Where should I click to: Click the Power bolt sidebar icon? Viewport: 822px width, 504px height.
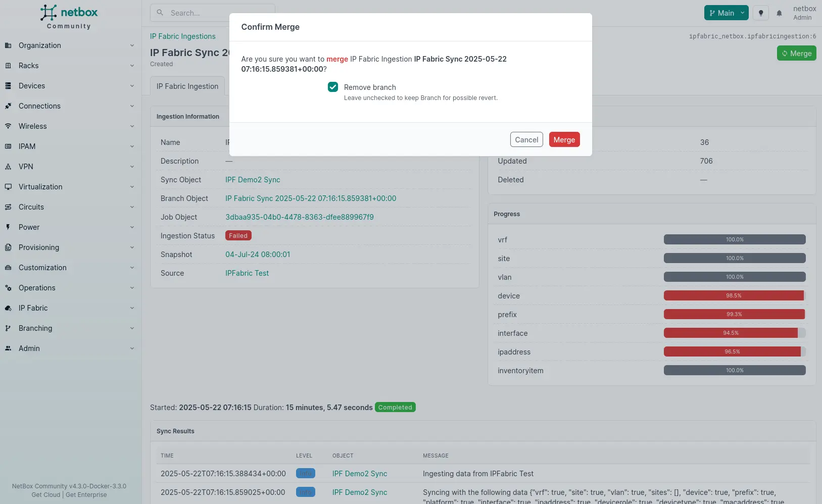(x=8, y=227)
